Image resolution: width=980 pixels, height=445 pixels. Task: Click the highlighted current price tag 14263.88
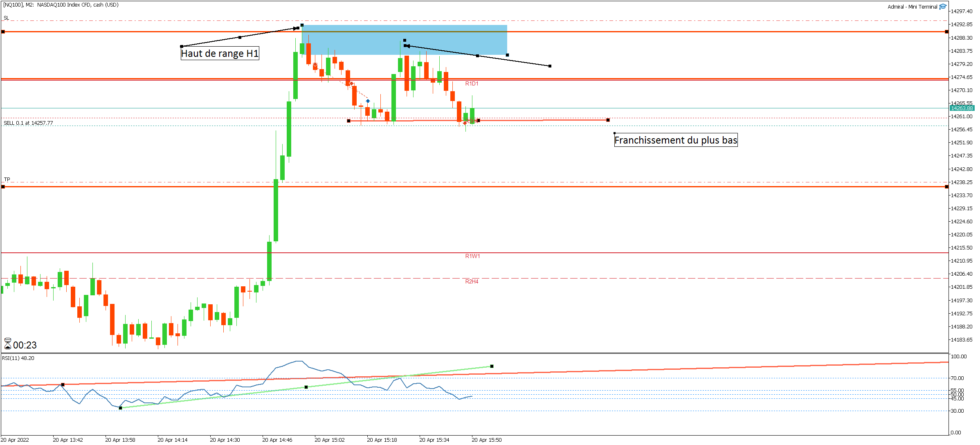coord(962,108)
